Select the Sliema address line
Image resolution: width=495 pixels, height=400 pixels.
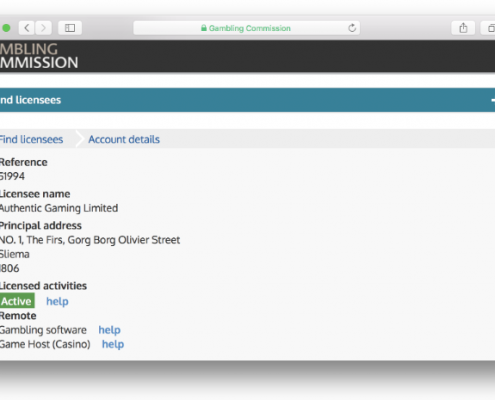[15, 254]
